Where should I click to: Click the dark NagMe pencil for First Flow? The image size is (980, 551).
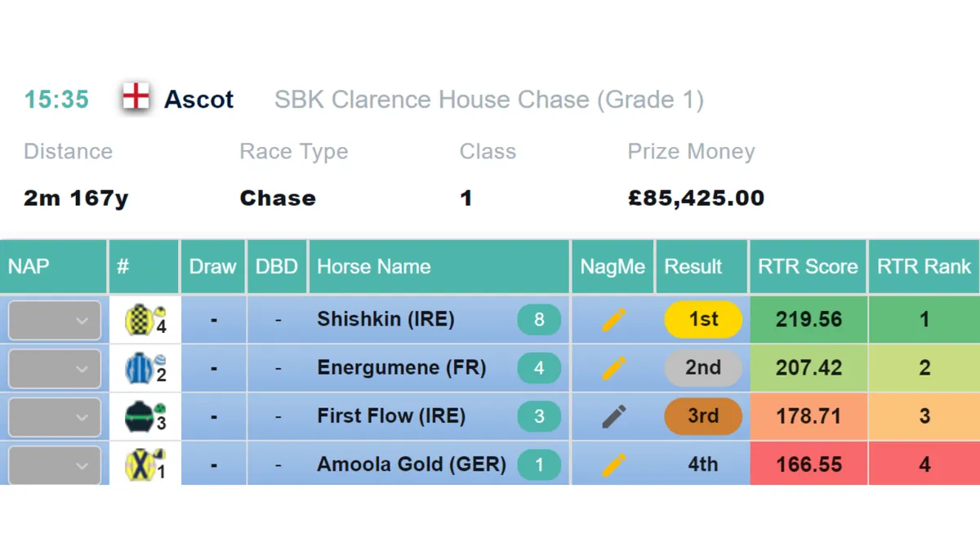[613, 416]
